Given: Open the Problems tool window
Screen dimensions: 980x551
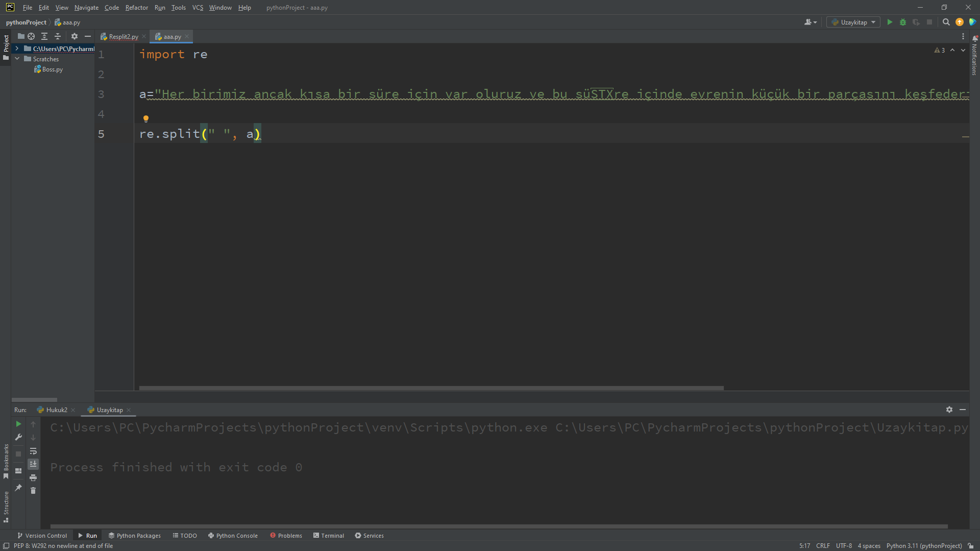Looking at the screenshot, I should 286,536.
